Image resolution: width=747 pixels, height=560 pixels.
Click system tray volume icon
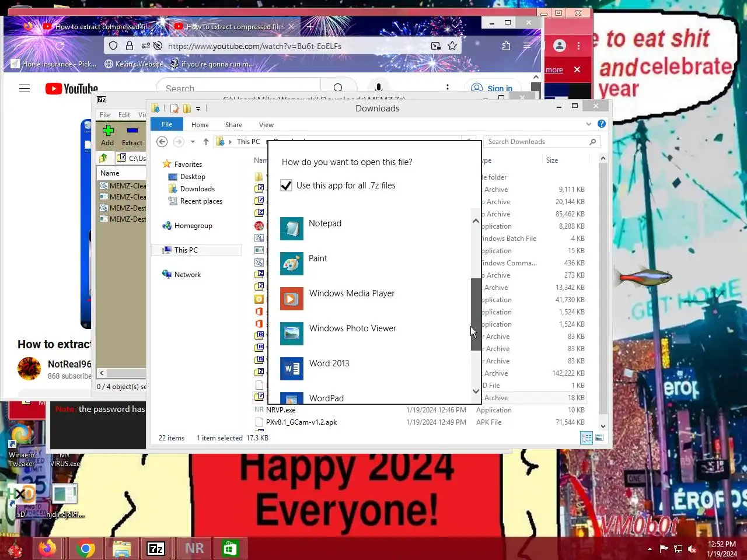[x=692, y=548]
